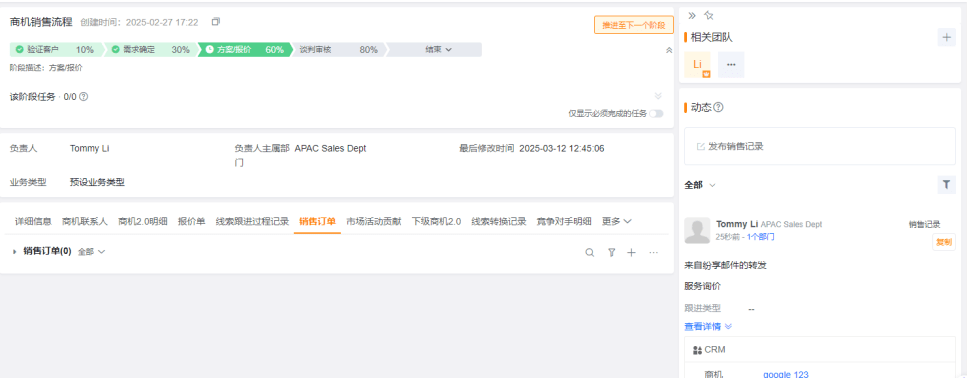Select the 谈判审核 80% stage in progress bar
Image resolution: width=967 pixels, height=378 pixels.
pos(339,49)
